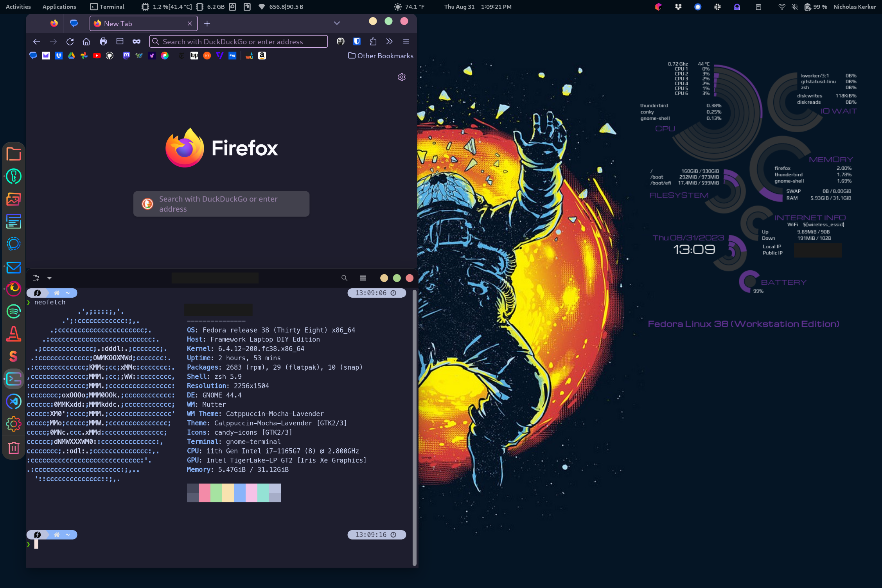Screen dimensions: 882x588
Task: Open the terminal new-tab dropdown arrow
Action: coord(49,278)
